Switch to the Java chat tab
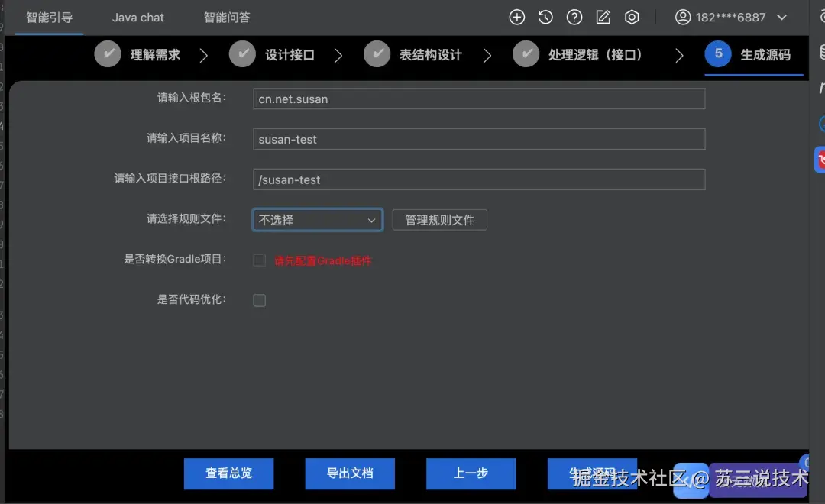Image resolution: width=825 pixels, height=504 pixels. (x=137, y=17)
